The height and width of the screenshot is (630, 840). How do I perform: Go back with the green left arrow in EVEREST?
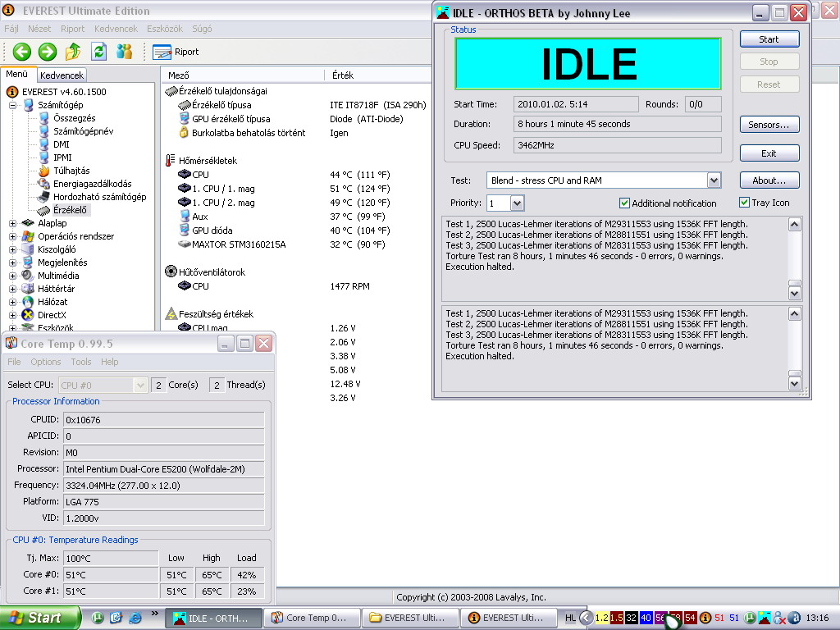coord(22,52)
